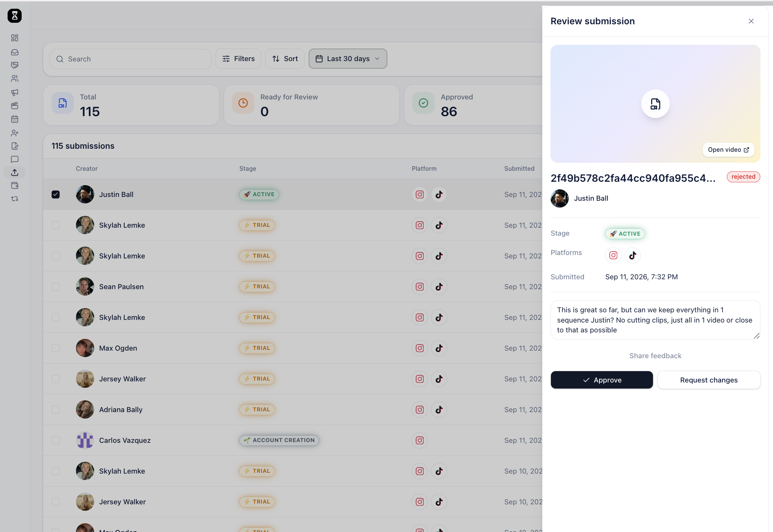
Task: Focus the Search input field
Action: pos(130,59)
